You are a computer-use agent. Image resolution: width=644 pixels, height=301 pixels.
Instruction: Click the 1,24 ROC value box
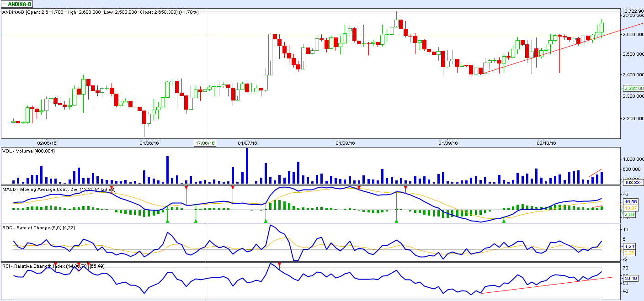[628, 246]
